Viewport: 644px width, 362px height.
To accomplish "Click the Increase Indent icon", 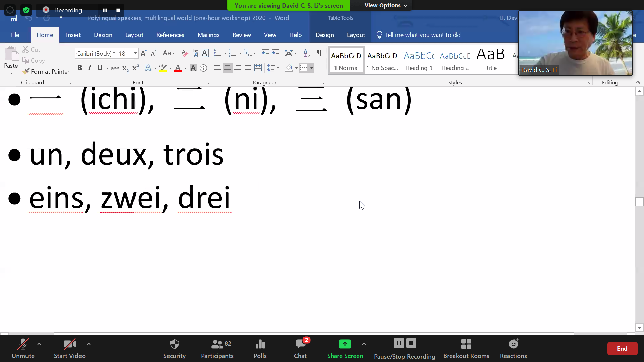I will [x=276, y=53].
